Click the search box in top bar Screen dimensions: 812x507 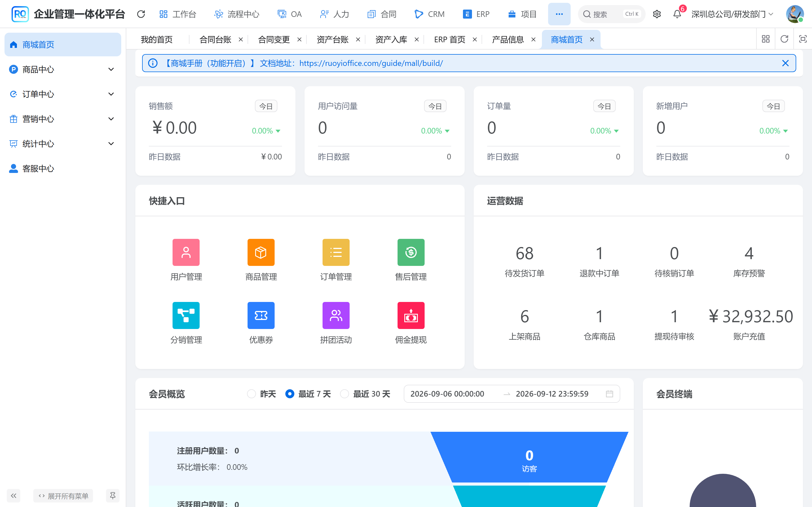(x=611, y=14)
